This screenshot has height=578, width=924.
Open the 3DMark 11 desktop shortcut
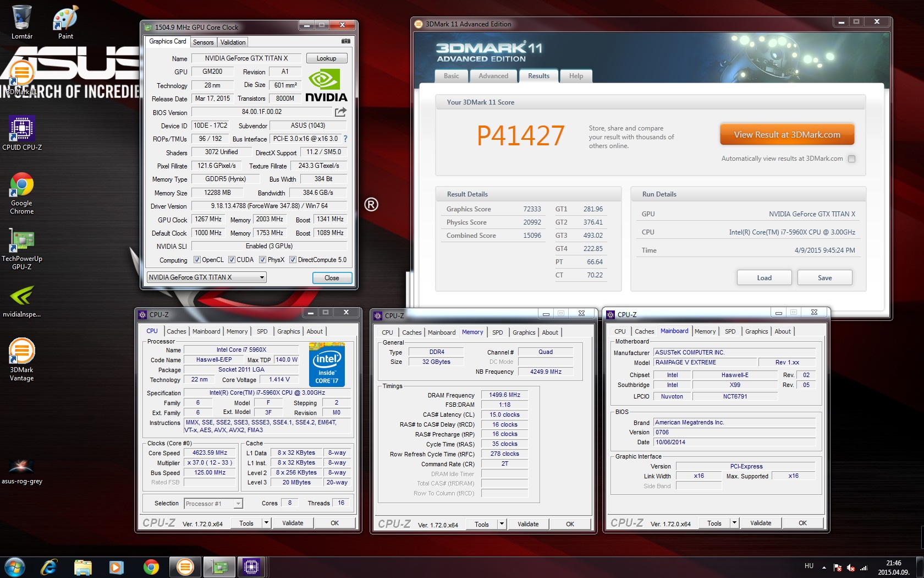point(21,77)
